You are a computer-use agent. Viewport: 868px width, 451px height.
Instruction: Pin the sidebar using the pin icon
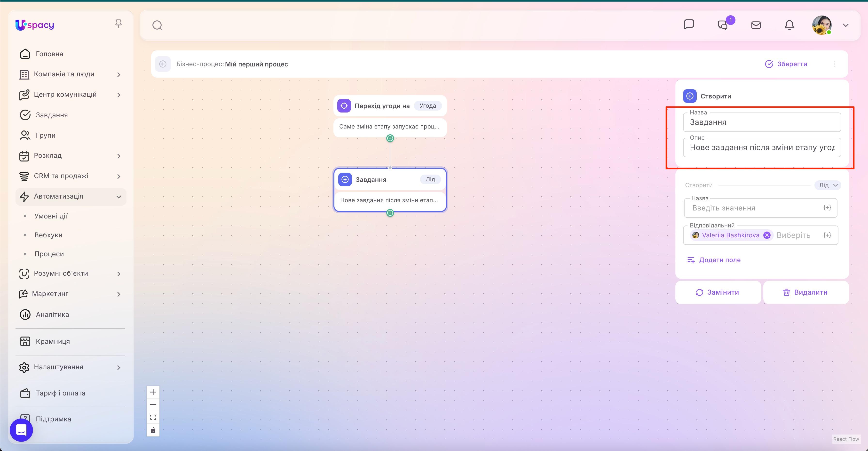click(118, 23)
